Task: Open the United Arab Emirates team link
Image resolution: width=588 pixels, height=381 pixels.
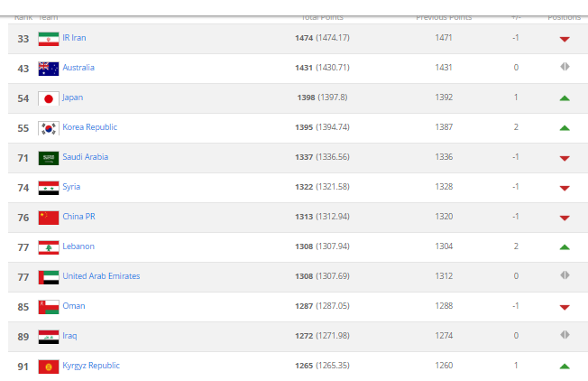Action: click(101, 276)
